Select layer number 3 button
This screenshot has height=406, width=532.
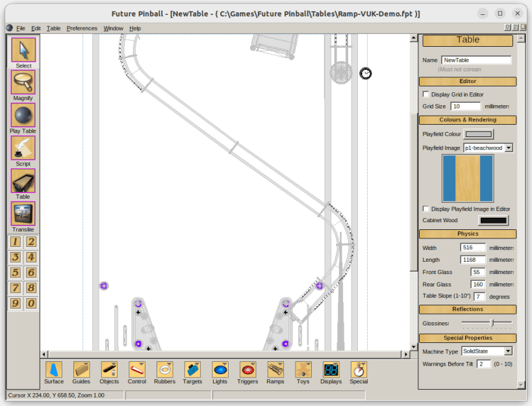[16, 257]
